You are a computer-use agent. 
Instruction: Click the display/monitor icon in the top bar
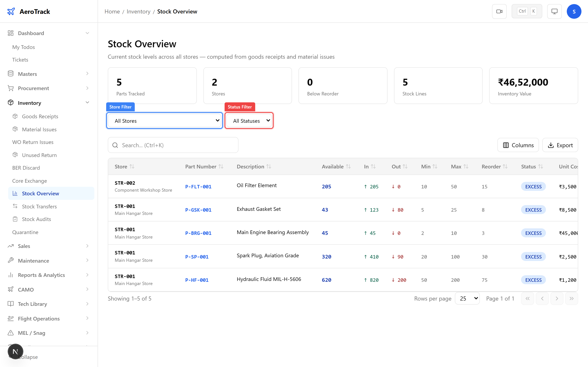[554, 11]
